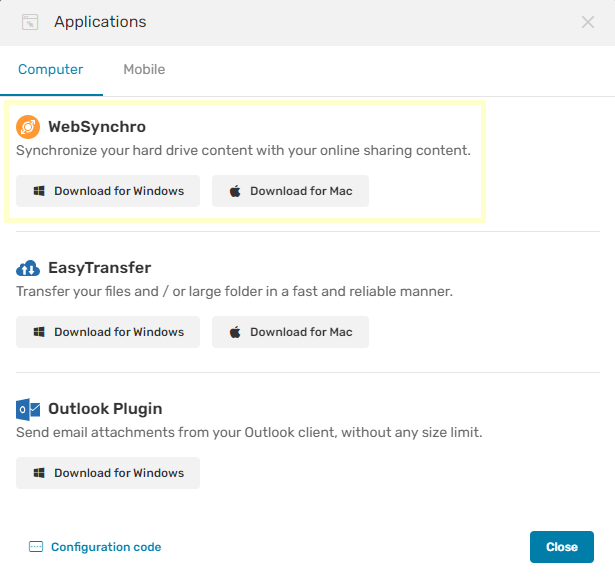This screenshot has width=615, height=583.
Task: Download WebSynchro for Mac
Action: 290,191
